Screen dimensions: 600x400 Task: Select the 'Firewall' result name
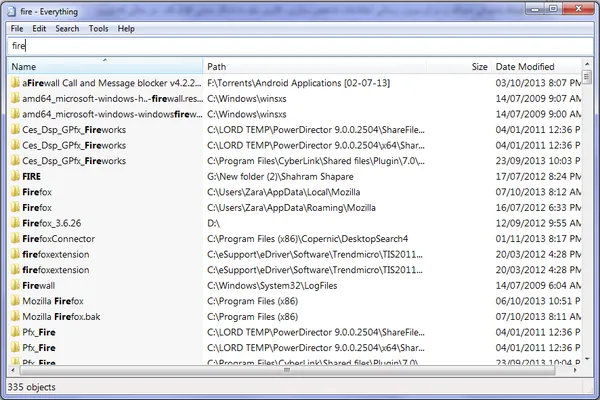tap(39, 286)
